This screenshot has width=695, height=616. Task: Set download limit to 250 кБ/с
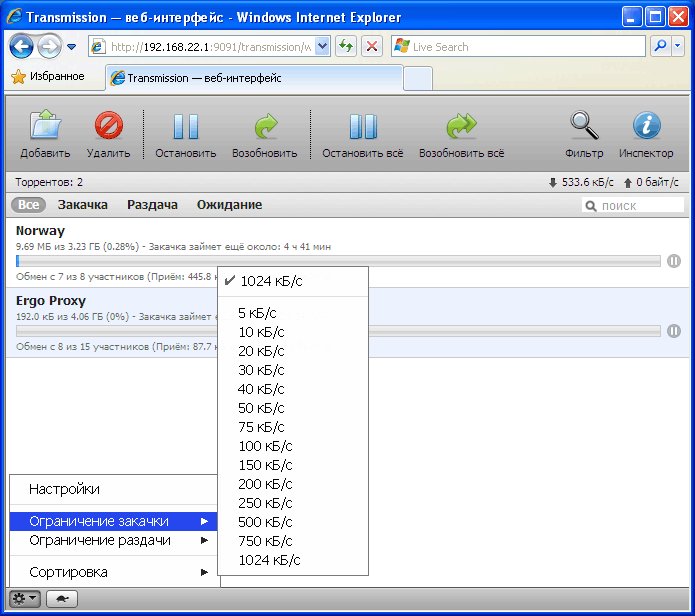[x=293, y=503]
